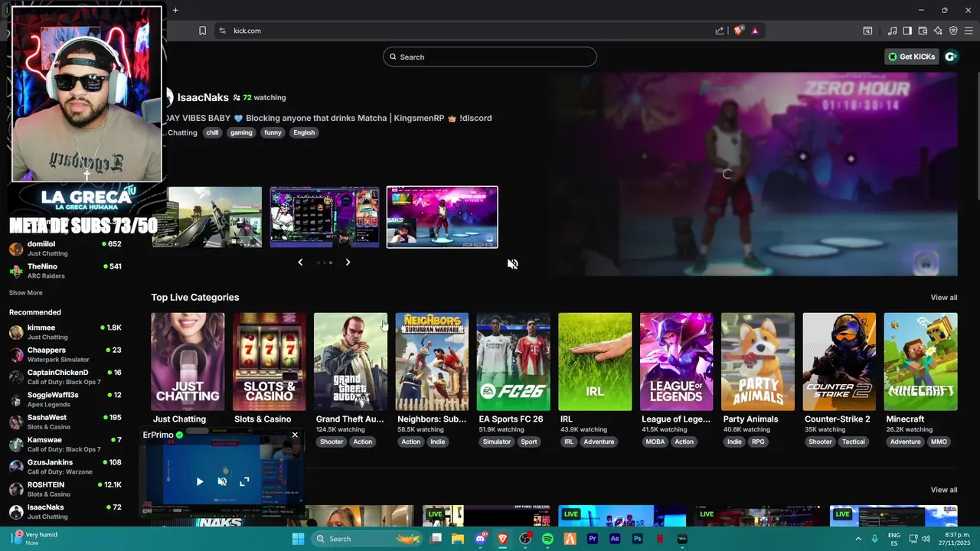Open the Minecraft category card

tap(921, 362)
